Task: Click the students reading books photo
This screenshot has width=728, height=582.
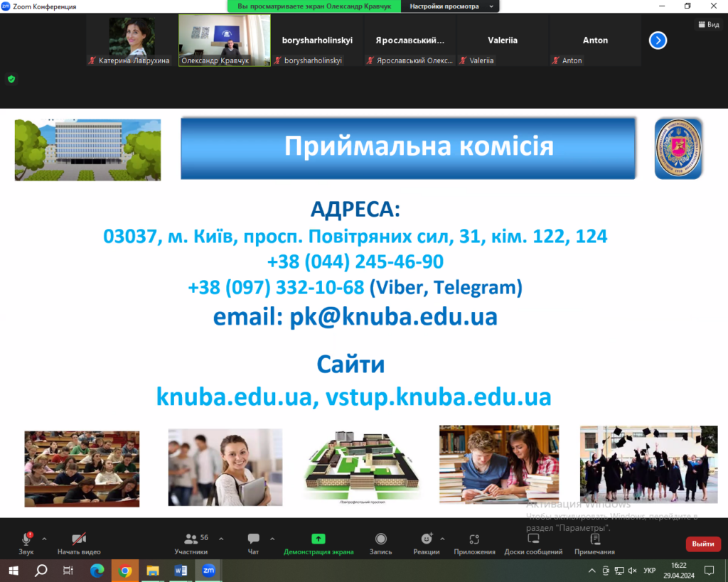Action: [x=499, y=465]
